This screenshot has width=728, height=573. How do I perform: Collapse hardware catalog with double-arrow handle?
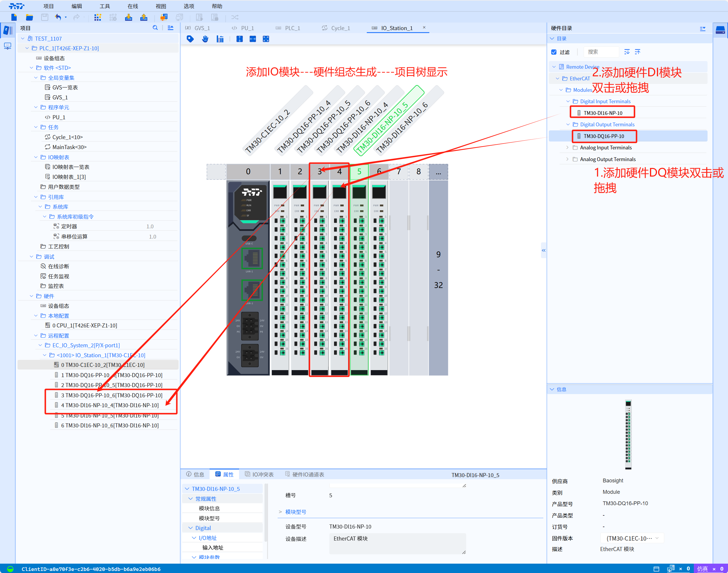(544, 250)
